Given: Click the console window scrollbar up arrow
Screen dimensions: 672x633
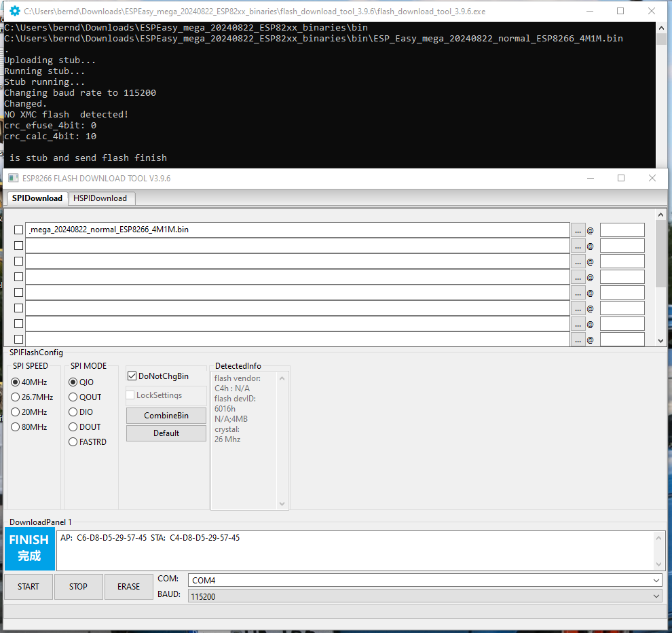Looking at the screenshot, I should [x=661, y=28].
